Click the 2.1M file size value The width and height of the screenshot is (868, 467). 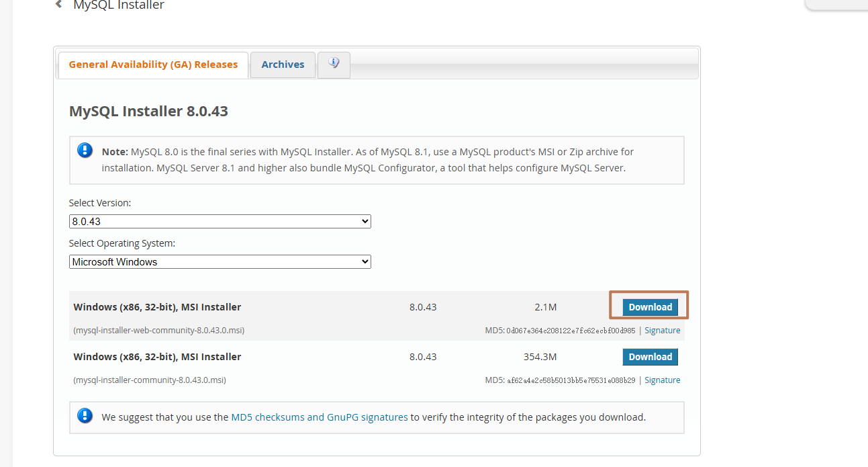click(546, 307)
